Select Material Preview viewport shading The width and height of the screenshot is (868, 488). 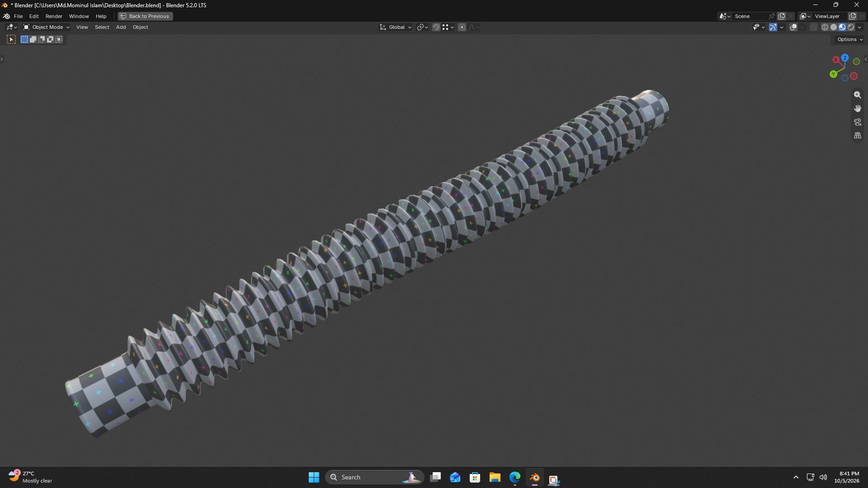pyautogui.click(x=842, y=27)
